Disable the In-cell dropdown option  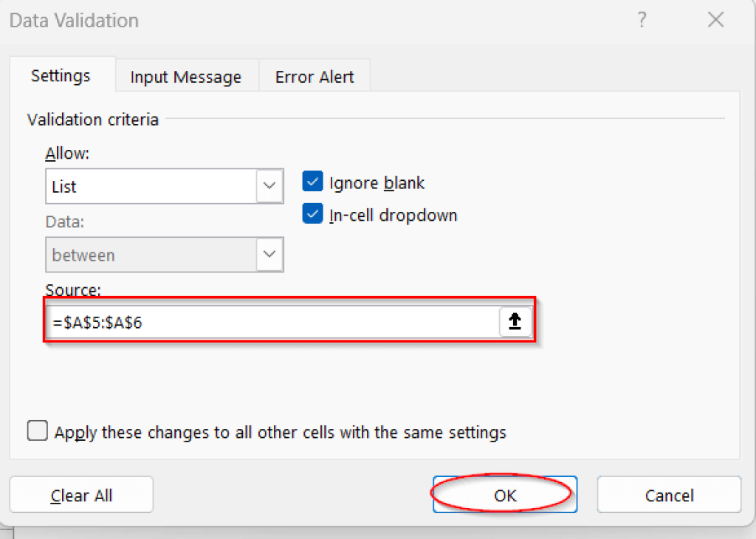click(312, 214)
